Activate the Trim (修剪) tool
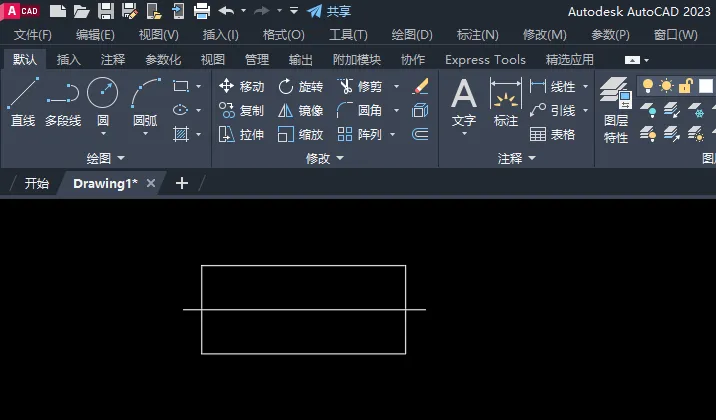Image resolution: width=716 pixels, height=420 pixels. 360,86
